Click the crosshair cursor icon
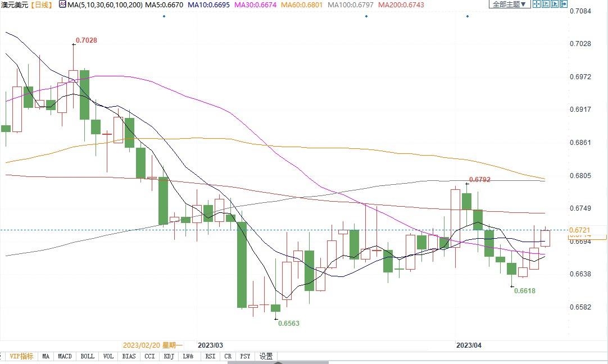 pos(537,4)
